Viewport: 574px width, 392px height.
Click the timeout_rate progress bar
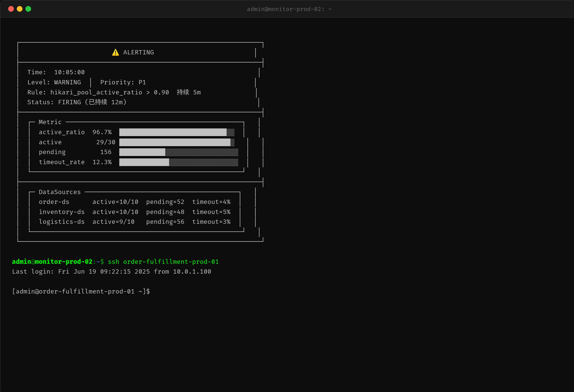[x=178, y=162]
